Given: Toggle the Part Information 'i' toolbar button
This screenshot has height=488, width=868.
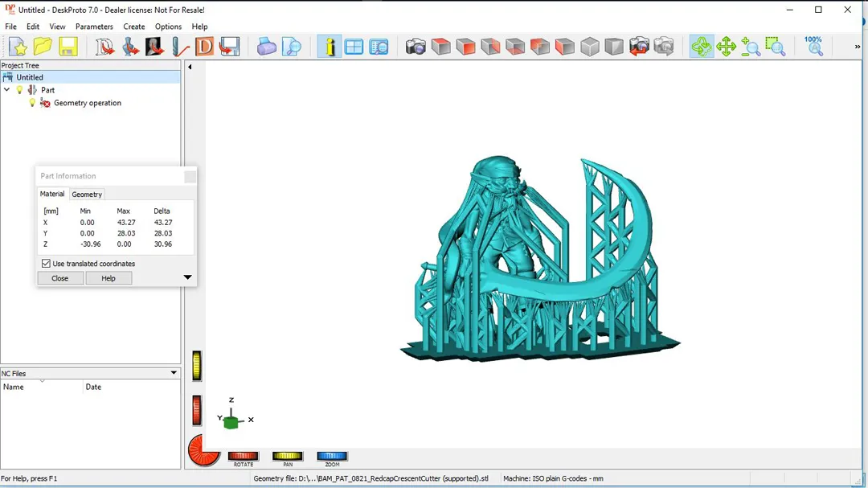Looking at the screenshot, I should [x=330, y=47].
